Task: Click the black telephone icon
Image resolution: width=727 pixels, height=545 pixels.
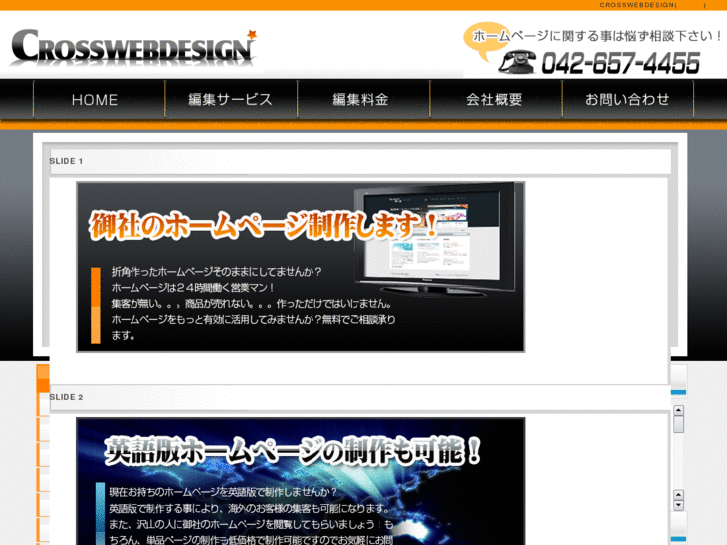Action: 517,62
